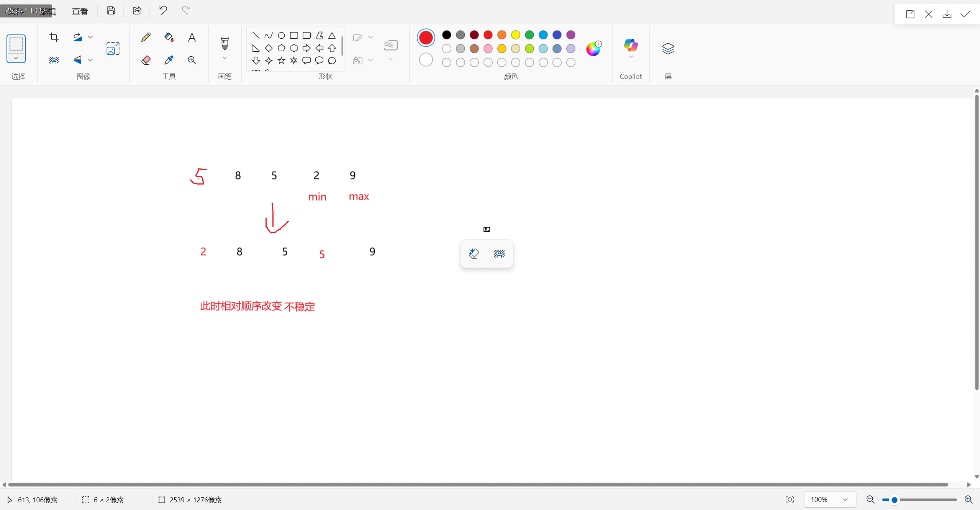Viewport: 980px width, 510px height.
Task: Expand the Brushes dropdown chevron
Action: [225, 58]
